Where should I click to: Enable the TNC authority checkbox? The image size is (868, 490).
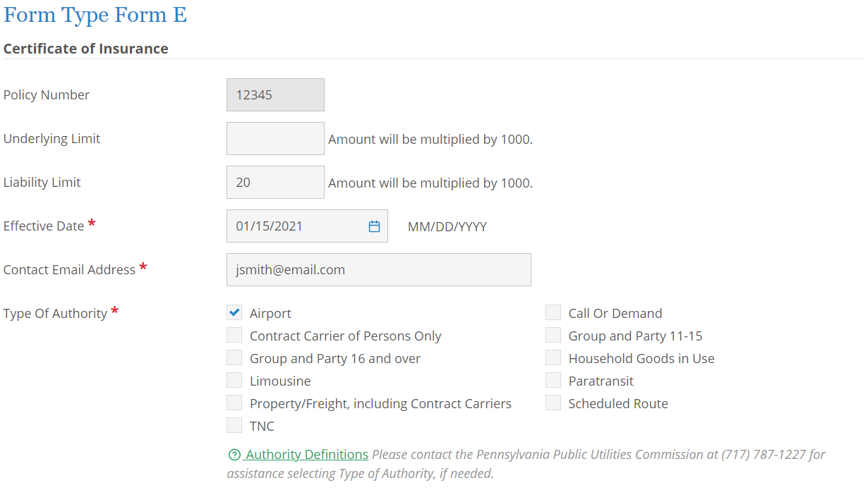(x=234, y=424)
